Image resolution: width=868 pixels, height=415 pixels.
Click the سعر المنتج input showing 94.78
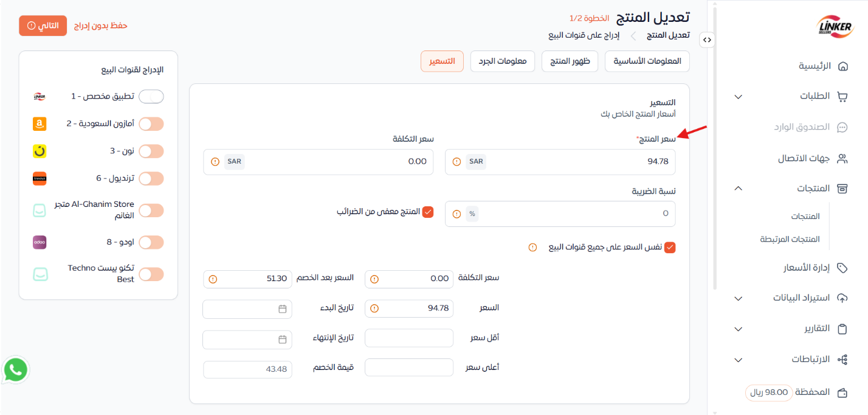(x=560, y=162)
